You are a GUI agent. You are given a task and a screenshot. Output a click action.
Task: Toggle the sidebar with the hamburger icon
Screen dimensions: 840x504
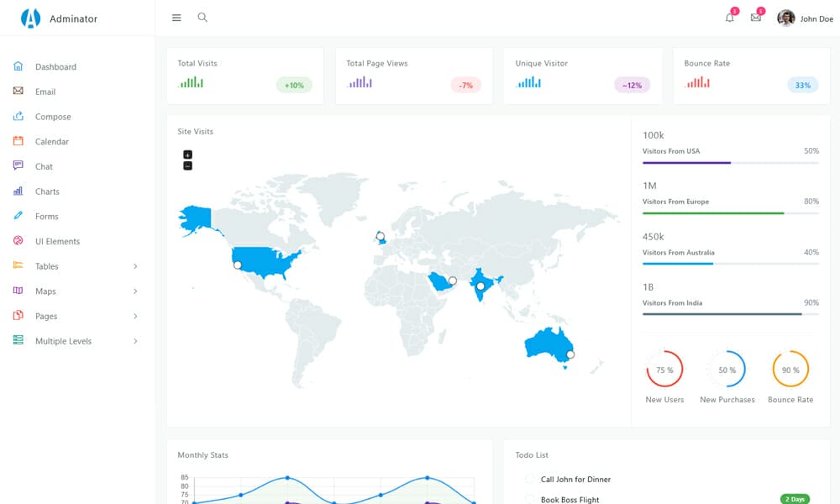tap(176, 17)
